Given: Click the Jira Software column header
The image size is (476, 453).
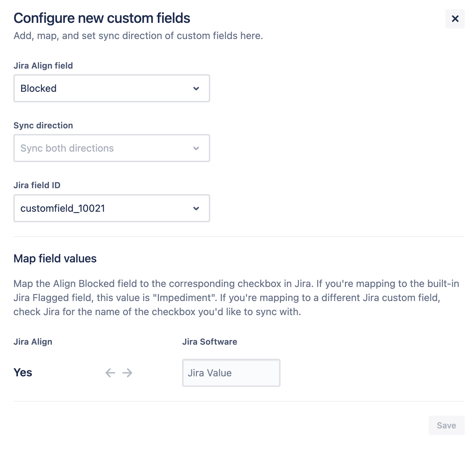Looking at the screenshot, I should pyautogui.click(x=210, y=342).
